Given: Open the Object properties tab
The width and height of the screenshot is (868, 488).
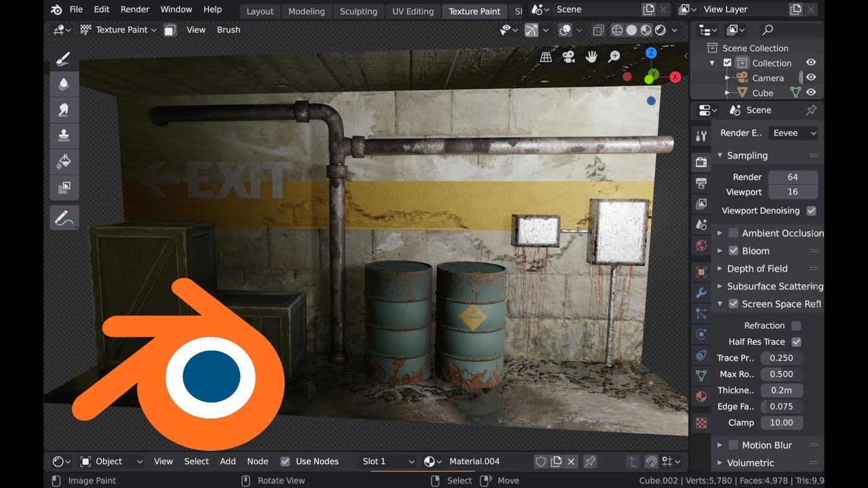Looking at the screenshot, I should coord(701,272).
